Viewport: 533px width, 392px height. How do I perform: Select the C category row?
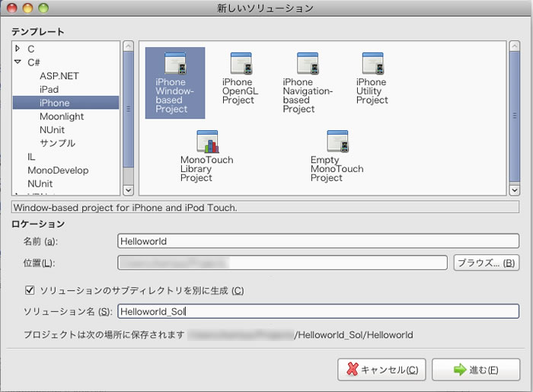point(31,49)
